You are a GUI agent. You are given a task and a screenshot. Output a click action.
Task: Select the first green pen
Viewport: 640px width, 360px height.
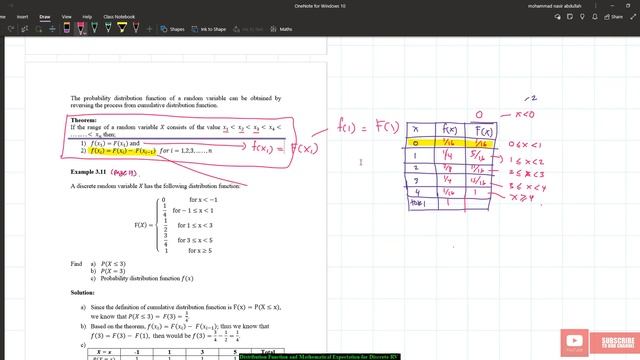(95, 28)
